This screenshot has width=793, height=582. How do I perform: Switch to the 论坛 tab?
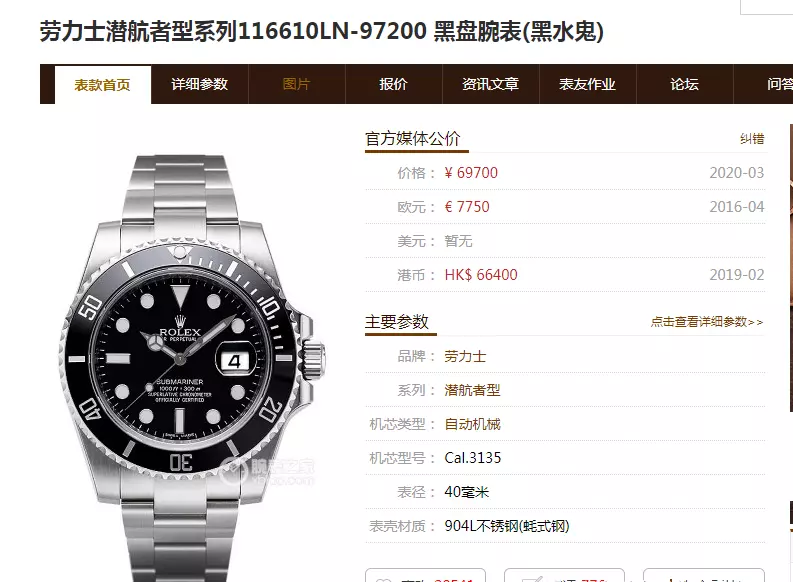pos(685,84)
